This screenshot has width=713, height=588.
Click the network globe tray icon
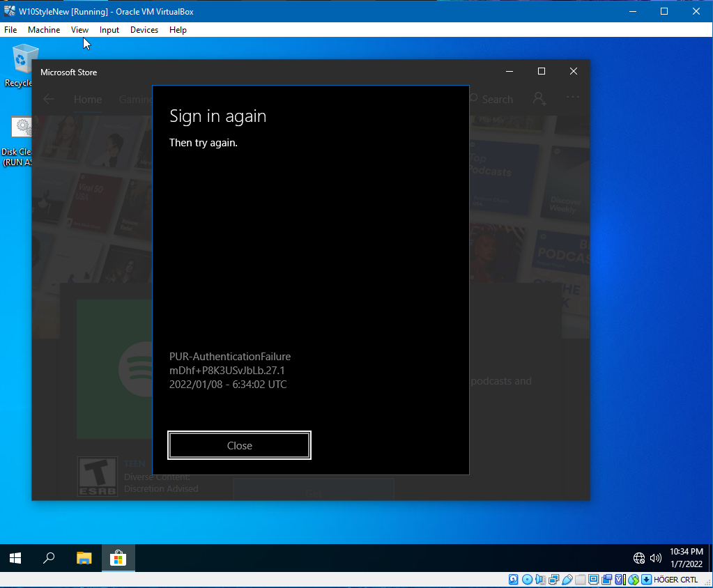coord(639,558)
